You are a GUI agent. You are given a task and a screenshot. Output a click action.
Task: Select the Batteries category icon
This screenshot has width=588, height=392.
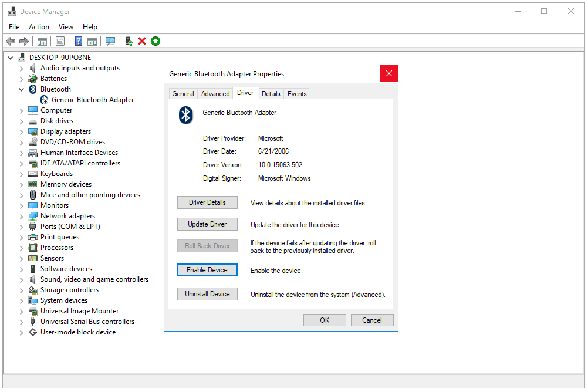click(x=33, y=79)
